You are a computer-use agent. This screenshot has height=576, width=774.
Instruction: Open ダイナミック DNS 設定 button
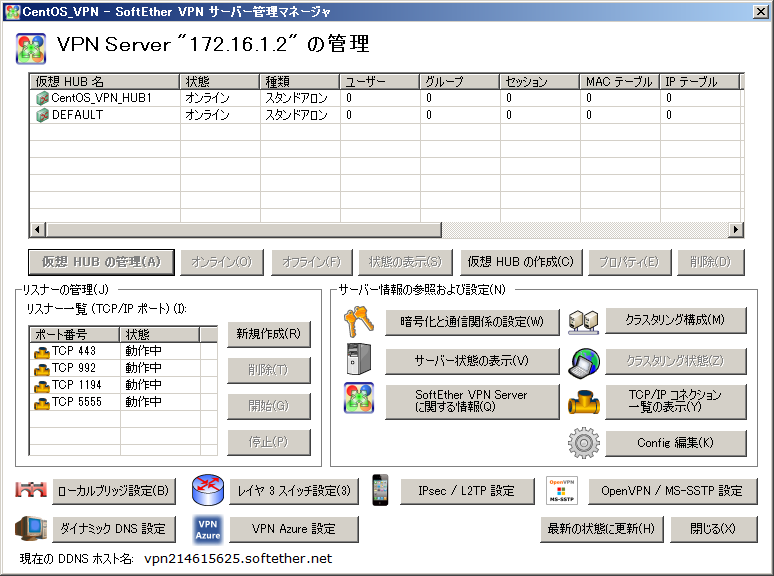(x=114, y=529)
